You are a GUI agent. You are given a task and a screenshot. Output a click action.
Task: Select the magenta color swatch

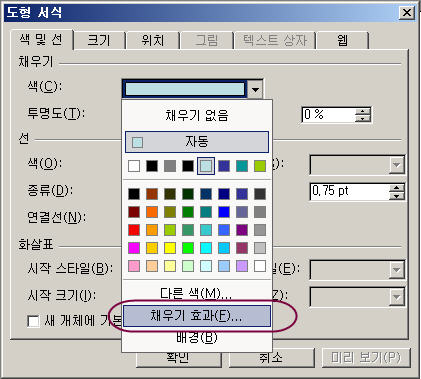(134, 248)
